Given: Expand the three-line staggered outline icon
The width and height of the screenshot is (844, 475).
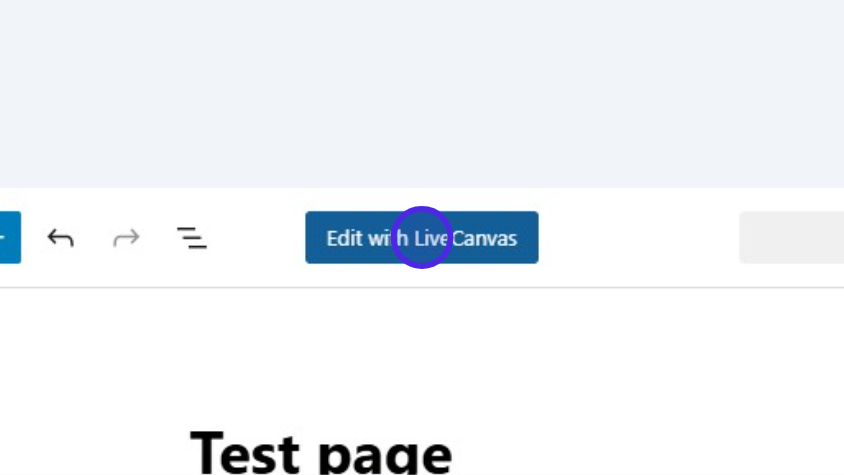Looking at the screenshot, I should point(192,238).
